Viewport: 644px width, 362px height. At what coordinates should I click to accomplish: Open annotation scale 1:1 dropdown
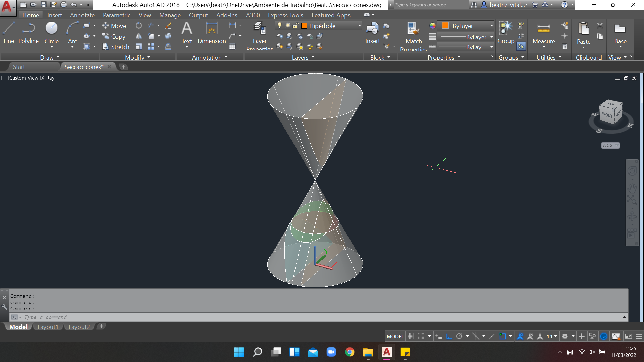click(x=552, y=336)
